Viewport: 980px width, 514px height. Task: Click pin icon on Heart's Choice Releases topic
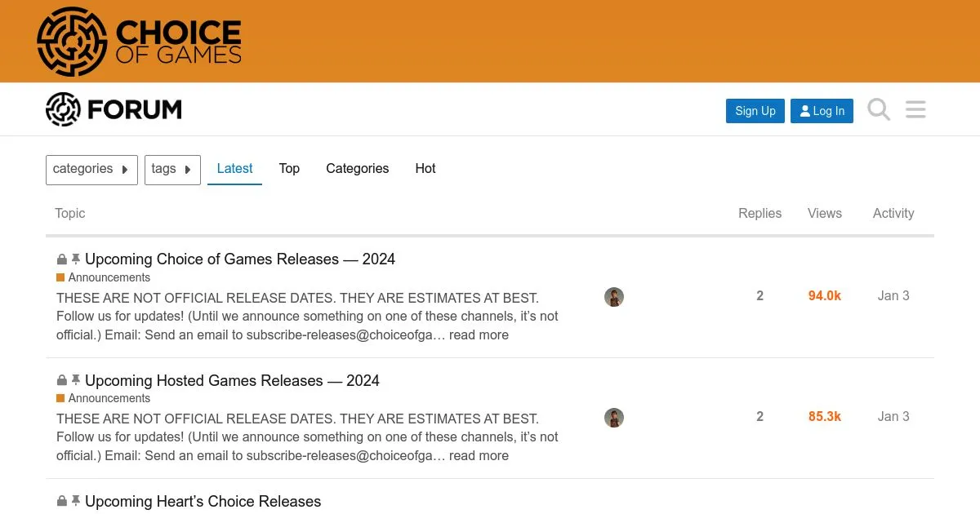click(x=76, y=501)
